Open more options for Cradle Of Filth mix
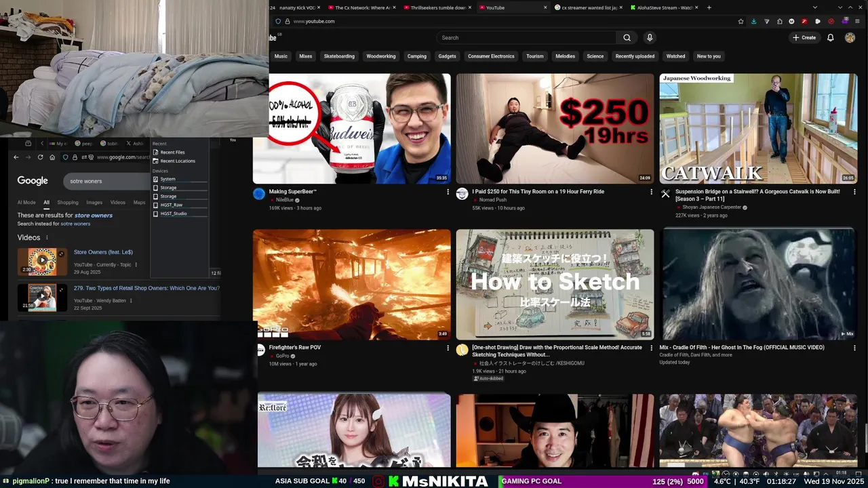868x488 pixels. click(x=854, y=348)
